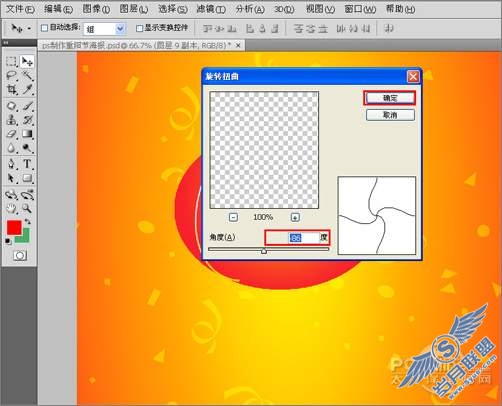Screen dimensions: 502x406
Task: Reset default foreground and background colors
Action: click(x=8, y=241)
